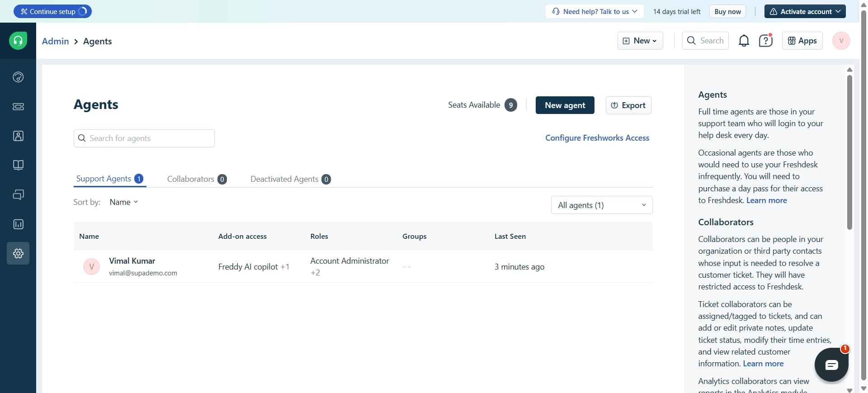Click the Seats Available count badge
This screenshot has height=393, width=868.
coord(511,105)
